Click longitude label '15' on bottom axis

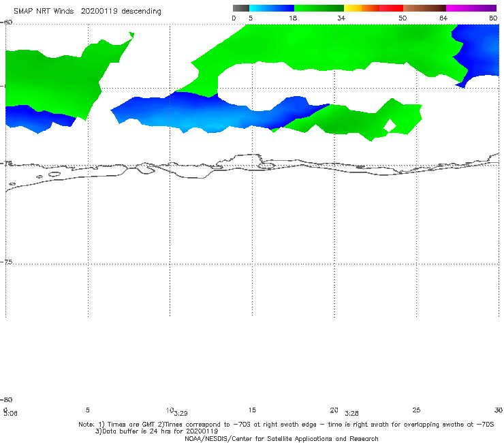pos(252,410)
